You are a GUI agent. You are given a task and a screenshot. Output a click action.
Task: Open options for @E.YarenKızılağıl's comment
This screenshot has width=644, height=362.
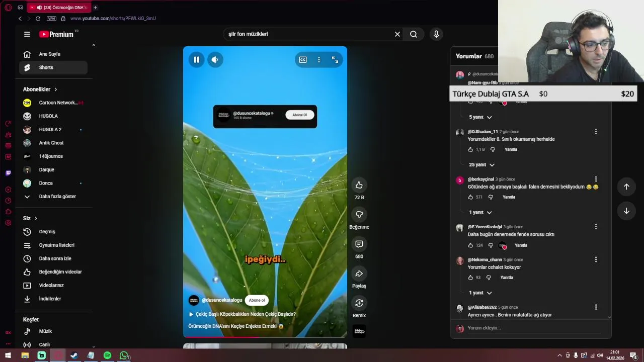pyautogui.click(x=596, y=227)
